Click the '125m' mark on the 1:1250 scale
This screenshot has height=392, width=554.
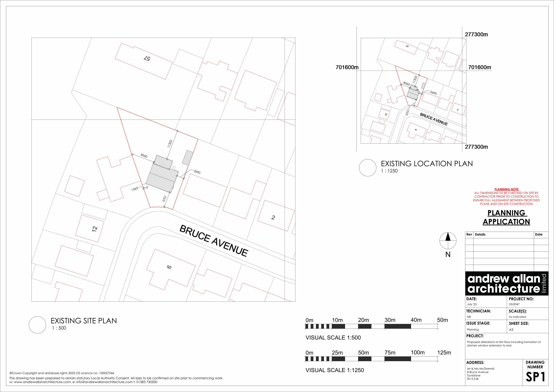pyautogui.click(x=444, y=353)
